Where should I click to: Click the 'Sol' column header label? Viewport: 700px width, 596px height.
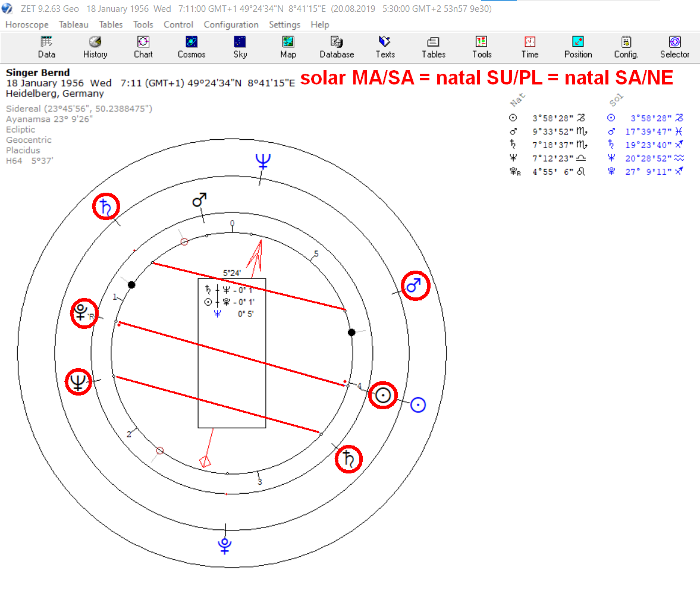tap(616, 100)
